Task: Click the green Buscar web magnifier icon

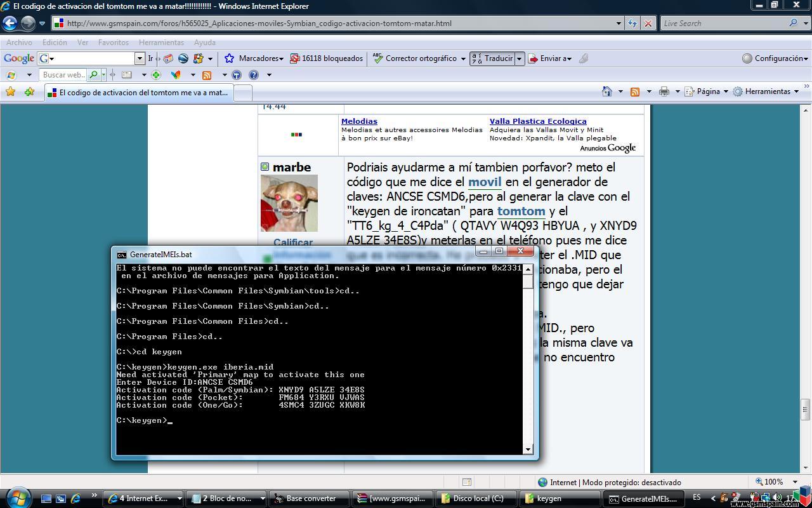Action: (x=94, y=75)
